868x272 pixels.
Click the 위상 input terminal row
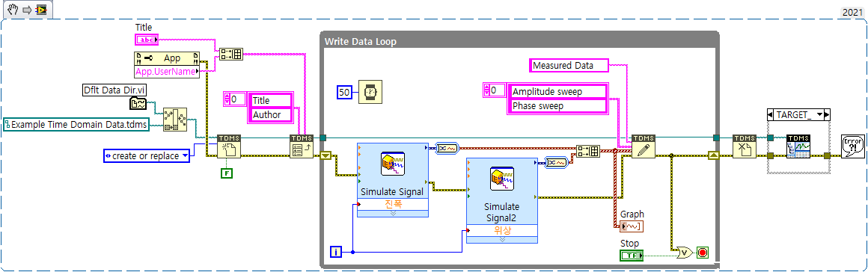(x=501, y=231)
